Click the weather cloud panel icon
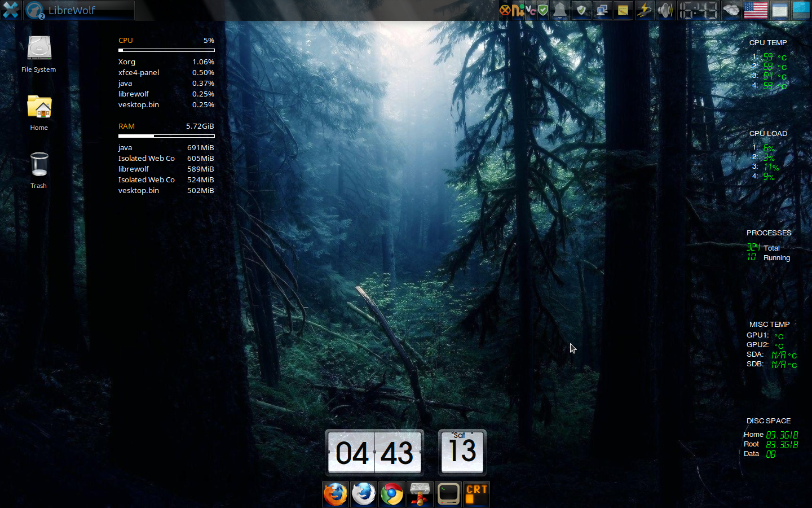The width and height of the screenshot is (812, 508). [x=731, y=10]
